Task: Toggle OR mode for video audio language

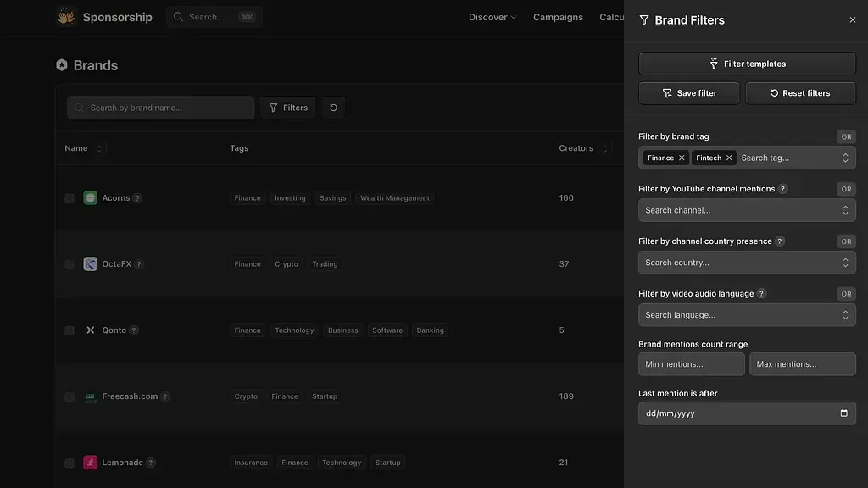Action: click(x=846, y=294)
